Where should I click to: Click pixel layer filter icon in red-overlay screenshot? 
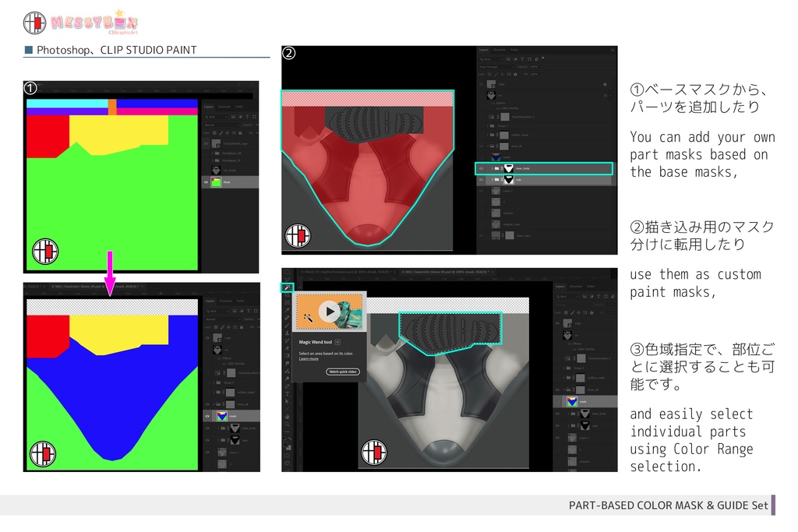[508, 59]
